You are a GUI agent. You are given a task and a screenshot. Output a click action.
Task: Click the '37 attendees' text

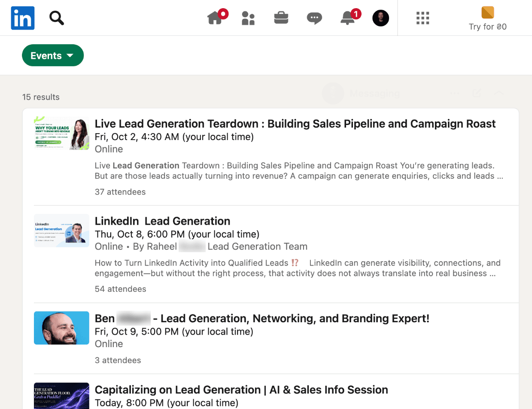[x=120, y=192]
